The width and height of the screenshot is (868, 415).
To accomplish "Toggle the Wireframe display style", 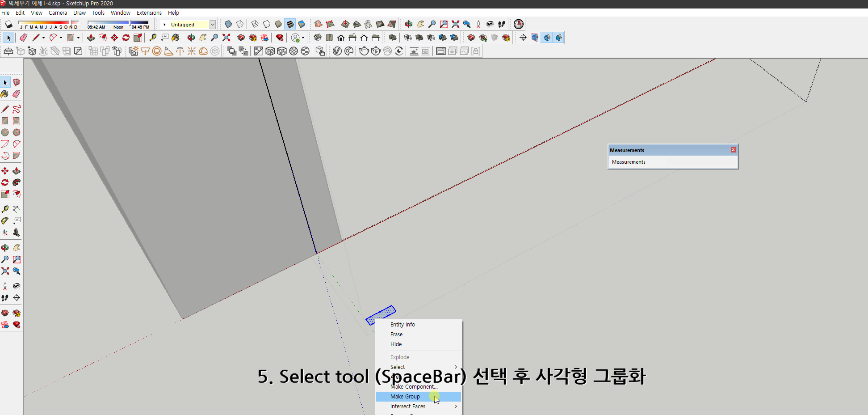I will 255,24.
